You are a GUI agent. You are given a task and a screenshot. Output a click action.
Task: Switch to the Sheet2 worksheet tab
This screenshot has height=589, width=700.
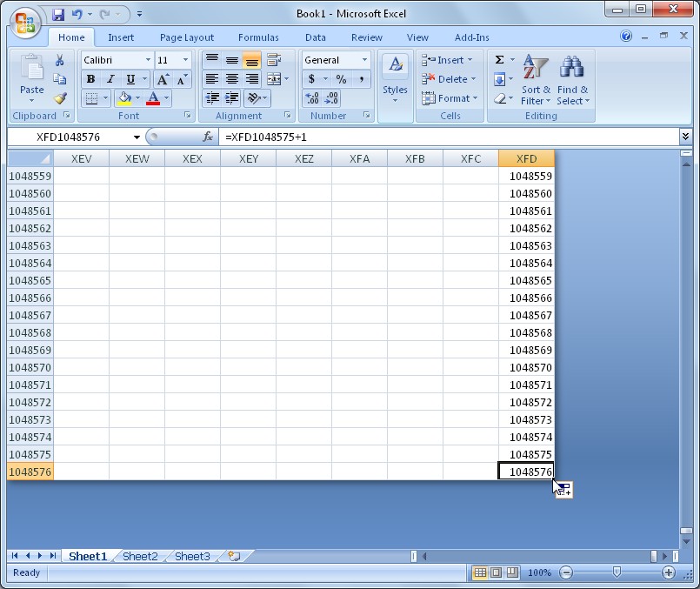(x=140, y=557)
